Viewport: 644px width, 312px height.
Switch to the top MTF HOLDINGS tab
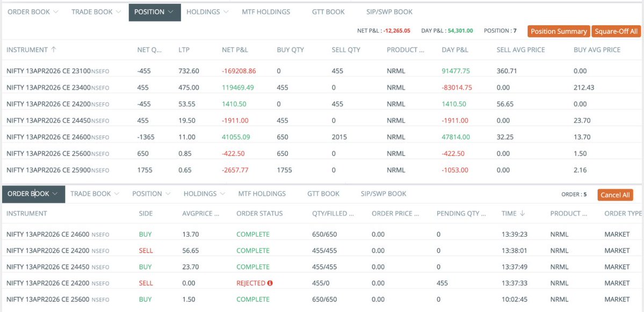coord(266,12)
